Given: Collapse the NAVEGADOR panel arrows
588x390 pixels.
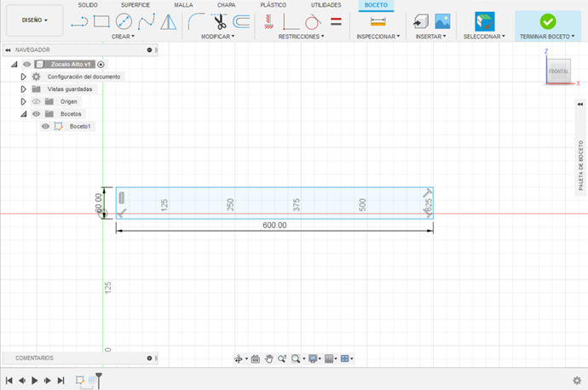Looking at the screenshot, I should coord(8,50).
